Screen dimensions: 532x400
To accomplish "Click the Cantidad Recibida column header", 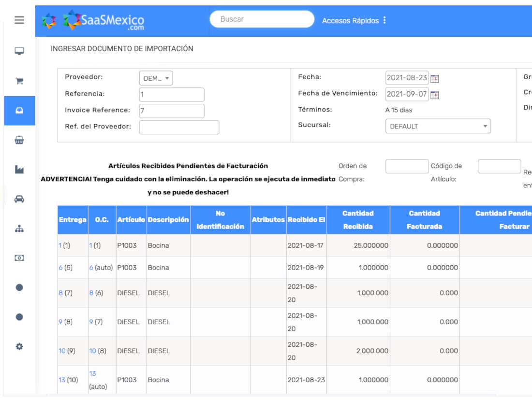I will (358, 220).
